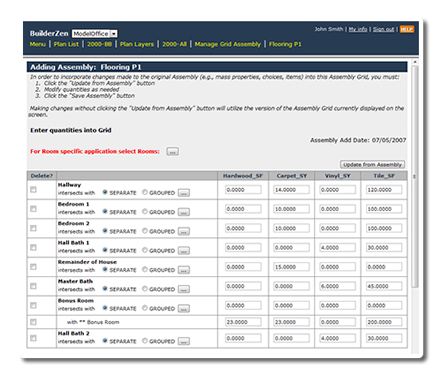Click the Sign out link

point(383,29)
